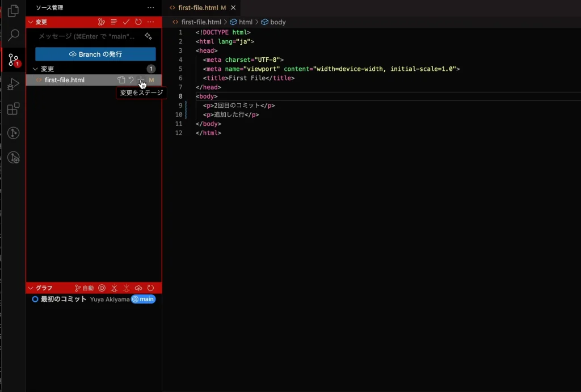Click the html lang="ja" line

[x=225, y=41]
